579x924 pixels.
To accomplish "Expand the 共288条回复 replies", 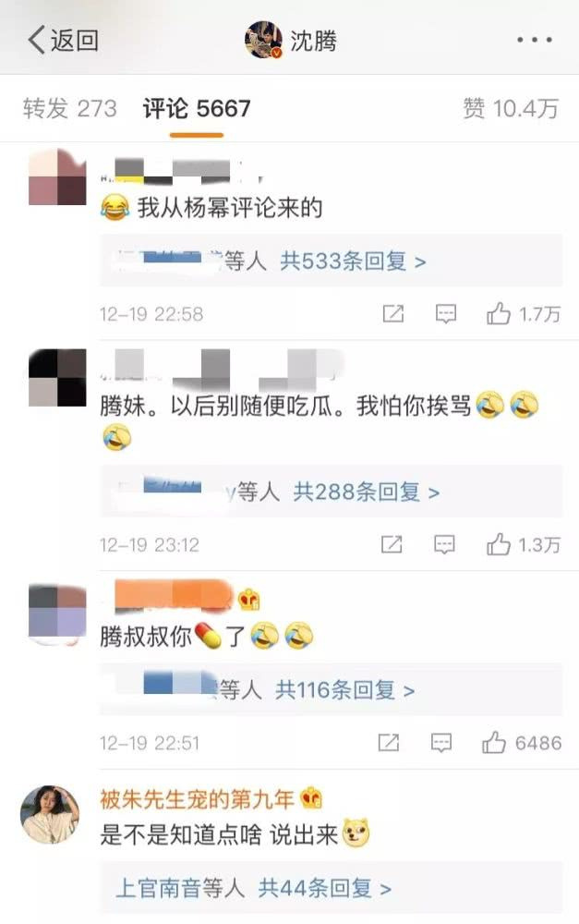I will 366,492.
